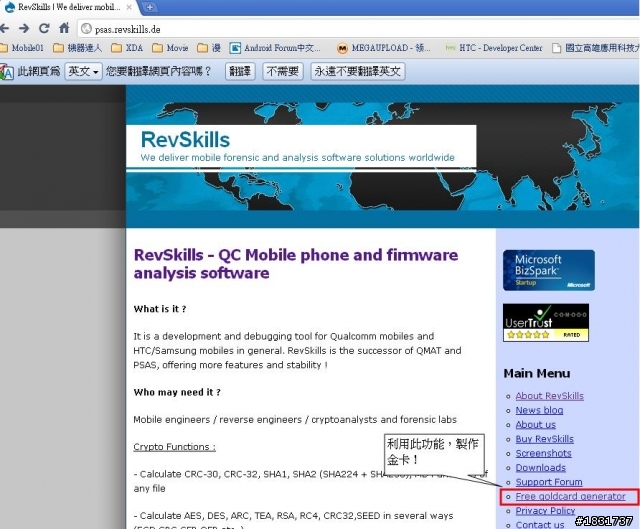640x529 pixels.
Task: Reload the page with refresh icon
Action: coord(44,29)
